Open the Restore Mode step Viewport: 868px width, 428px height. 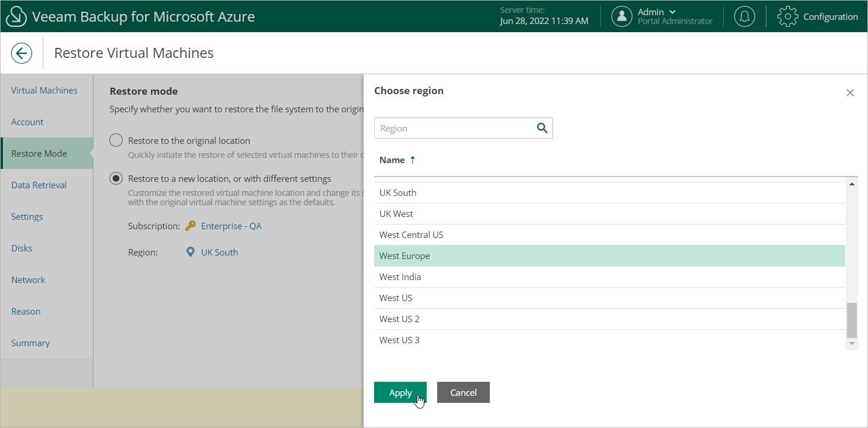point(47,153)
